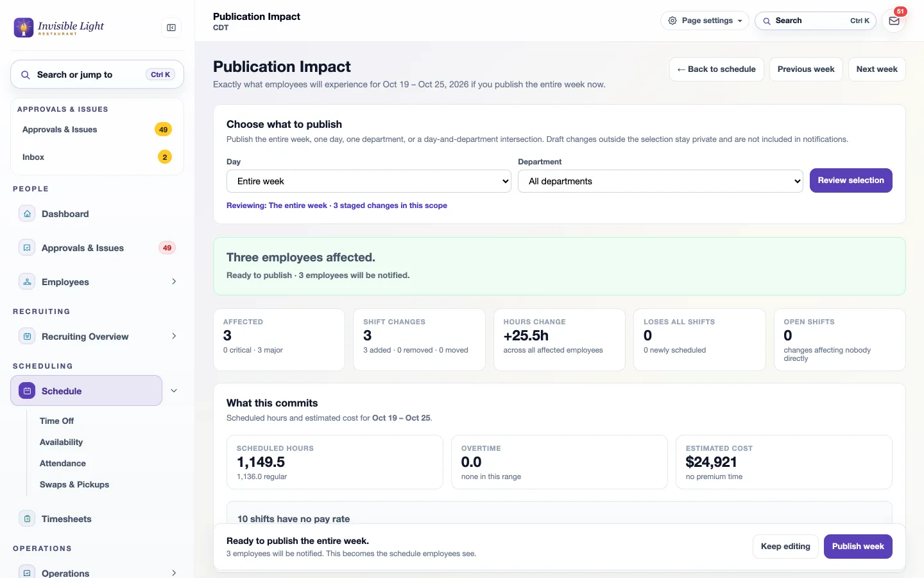Image resolution: width=924 pixels, height=578 pixels.
Task: Click Review selection button
Action: 851,180
